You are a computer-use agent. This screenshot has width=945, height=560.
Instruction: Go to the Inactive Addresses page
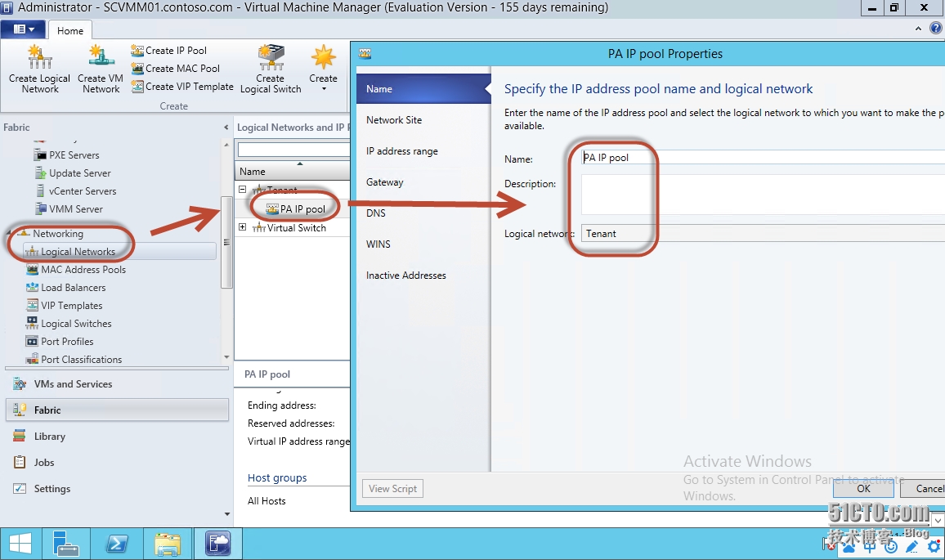[423, 276]
